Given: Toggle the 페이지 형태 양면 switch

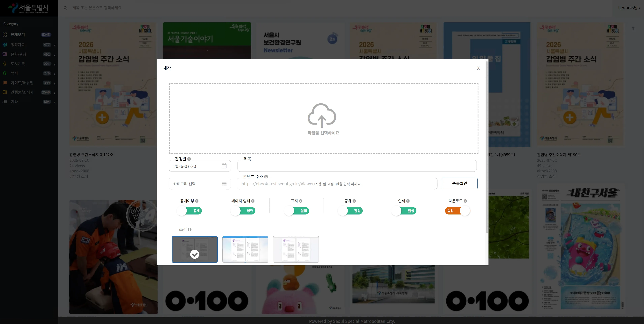Looking at the screenshot, I should click(x=243, y=211).
